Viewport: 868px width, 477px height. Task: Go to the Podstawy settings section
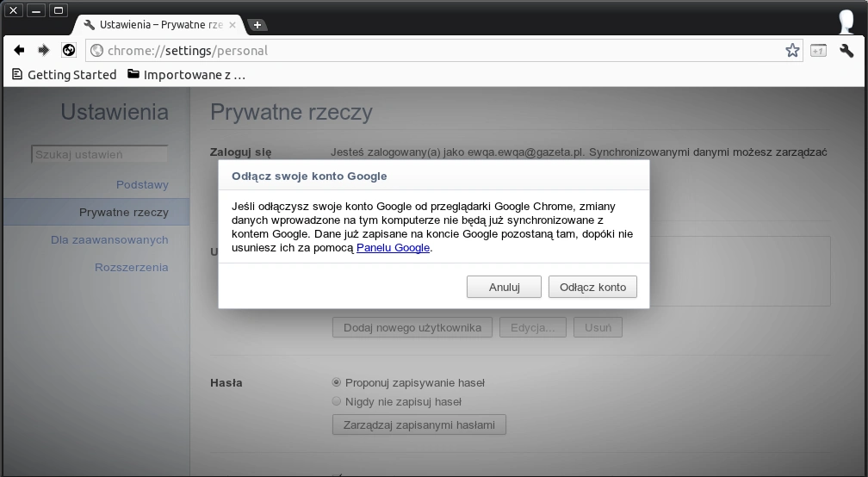[x=142, y=185]
